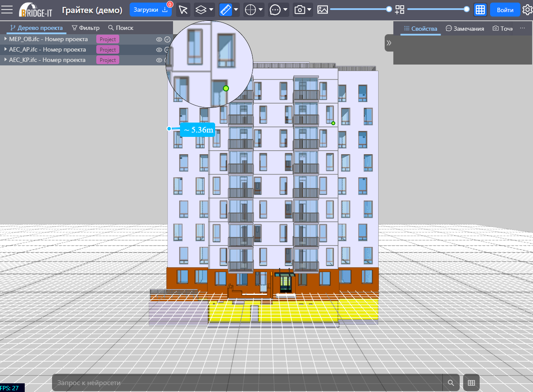
Task: Expand the AEC_KP.ifc tree node
Action: pos(5,60)
